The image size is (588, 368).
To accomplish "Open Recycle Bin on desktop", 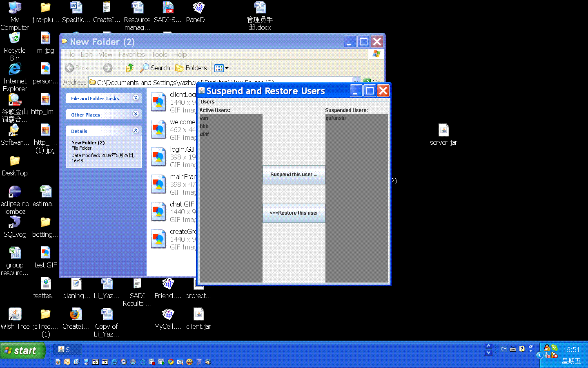I will point(15,39).
